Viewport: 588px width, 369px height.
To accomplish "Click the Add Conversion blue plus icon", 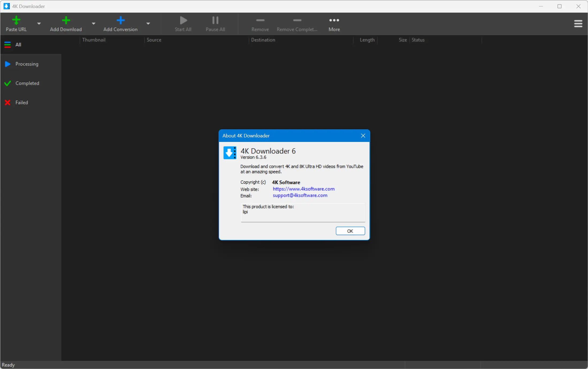I will click(x=120, y=20).
